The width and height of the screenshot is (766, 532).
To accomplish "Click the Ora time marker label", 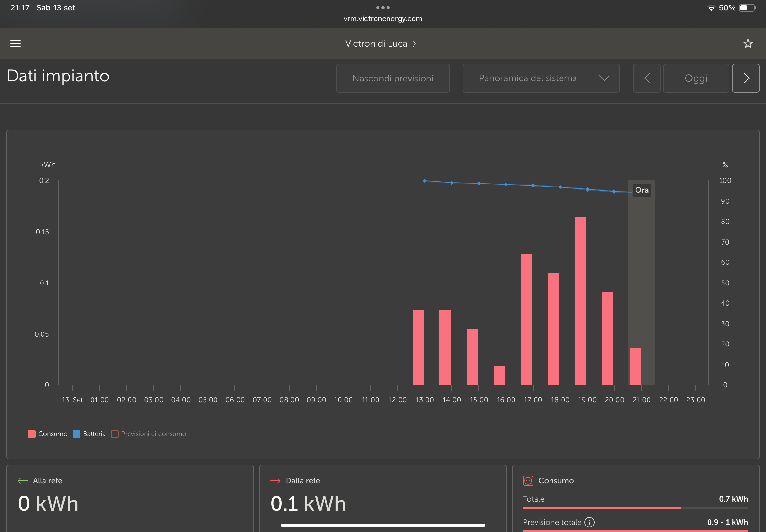I will pos(642,190).
